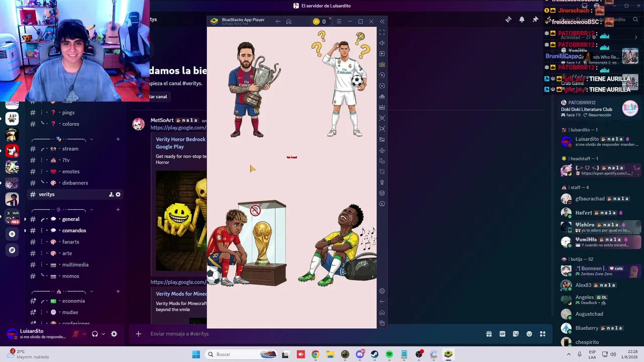This screenshot has width=644, height=362.
Task: Focus the message box for #veritys
Action: pyautogui.click(x=314, y=334)
